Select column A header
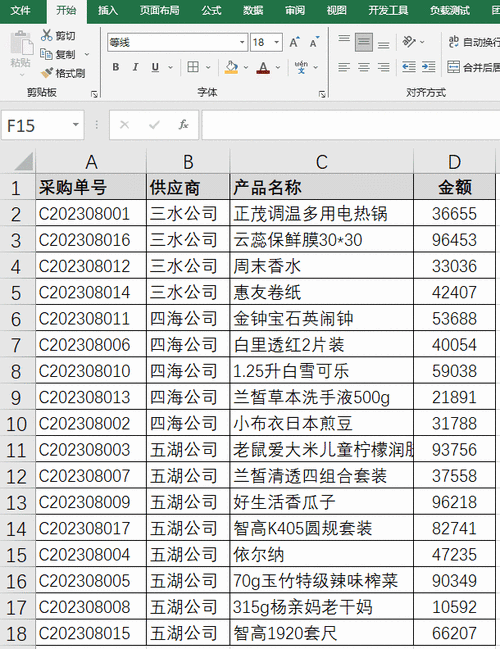 [91, 162]
